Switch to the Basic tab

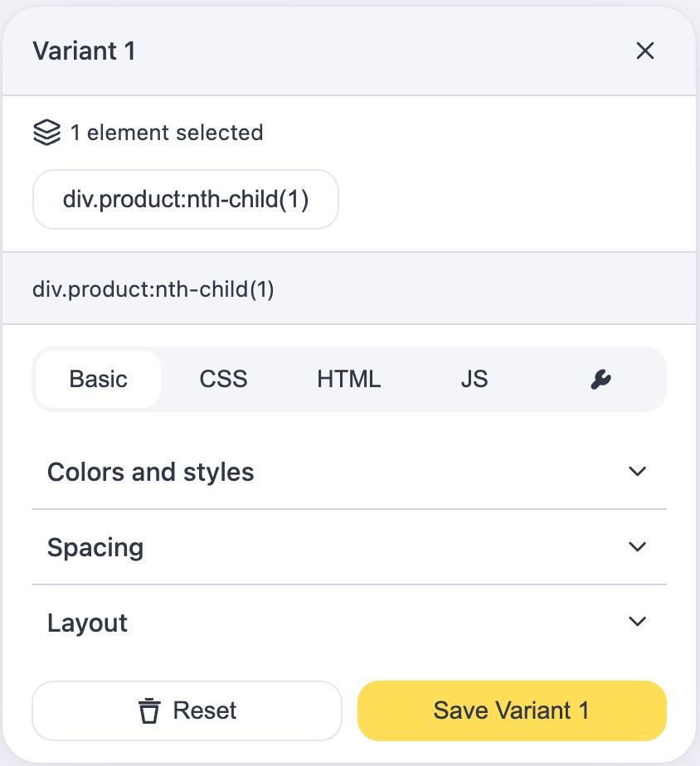point(99,380)
